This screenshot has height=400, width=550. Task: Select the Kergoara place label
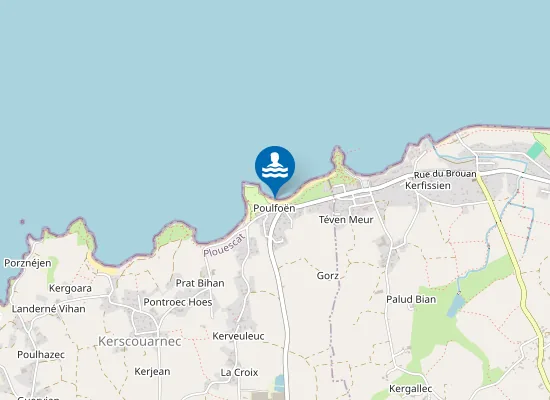click(70, 288)
